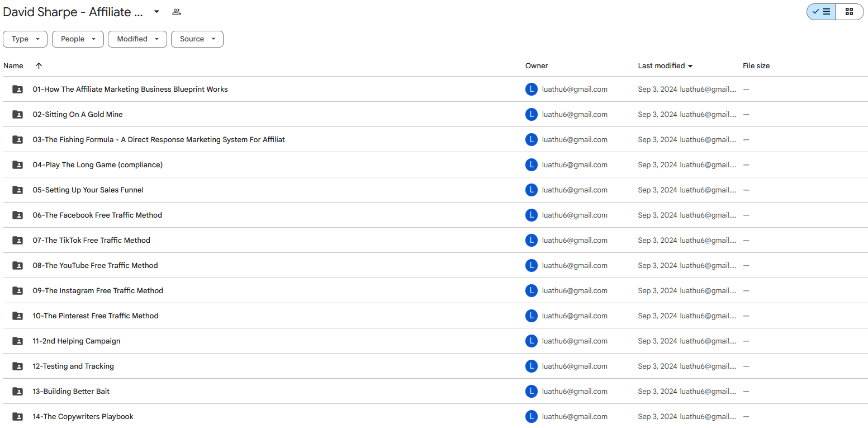Click owner avatar in 09-The Instagram row
This screenshot has height=428, width=868.
coord(532,291)
